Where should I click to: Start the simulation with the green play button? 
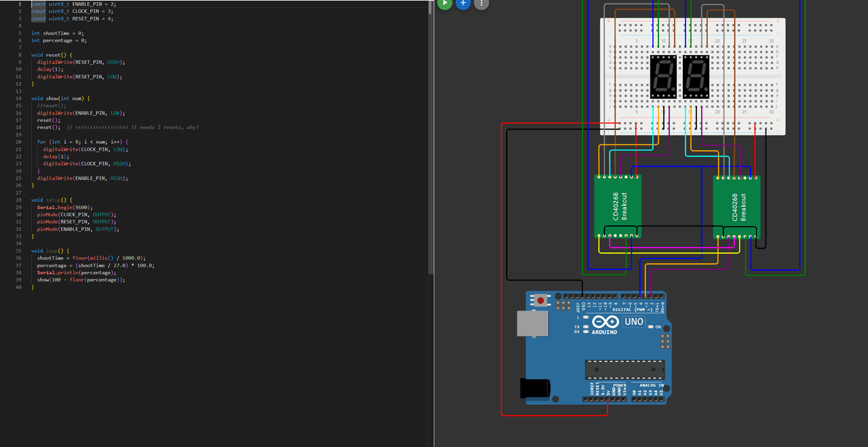445,3
